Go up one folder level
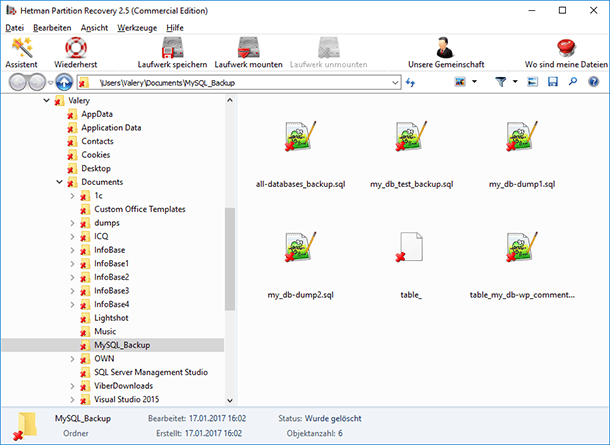The width and height of the screenshot is (610, 445). (x=64, y=82)
